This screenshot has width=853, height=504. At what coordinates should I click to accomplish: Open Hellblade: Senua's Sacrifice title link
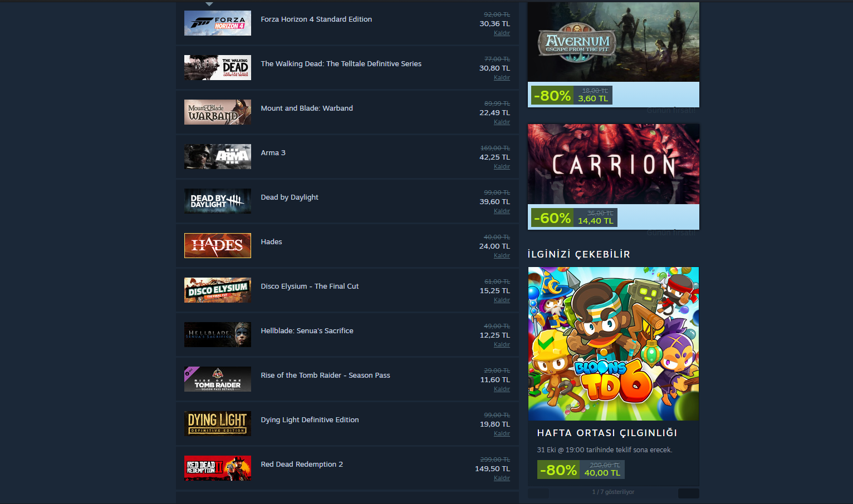pyautogui.click(x=307, y=330)
